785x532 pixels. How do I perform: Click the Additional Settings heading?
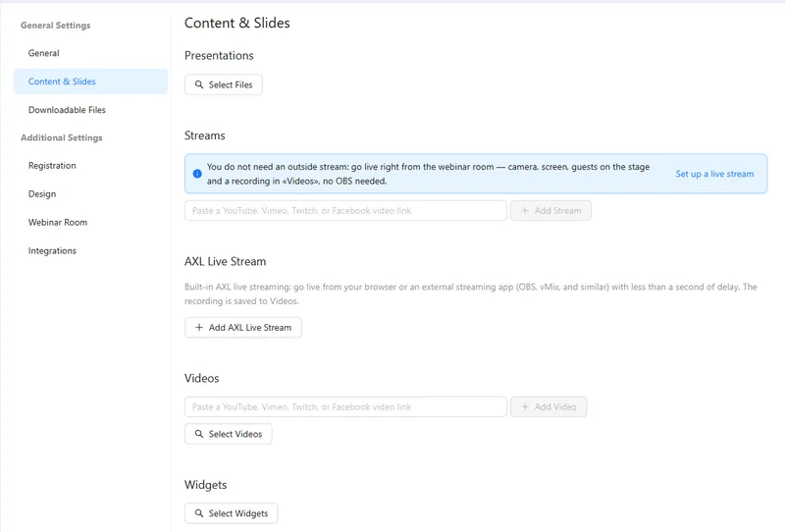[62, 137]
